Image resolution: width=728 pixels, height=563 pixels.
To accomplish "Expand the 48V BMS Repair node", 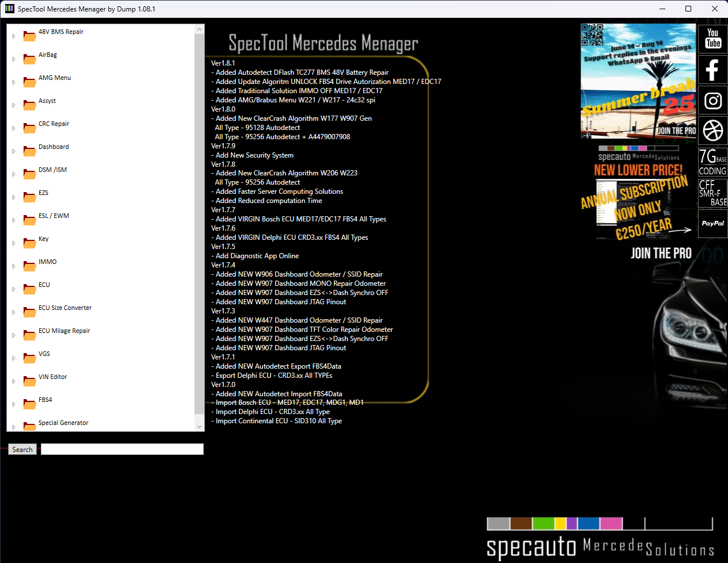I will click(14, 36).
